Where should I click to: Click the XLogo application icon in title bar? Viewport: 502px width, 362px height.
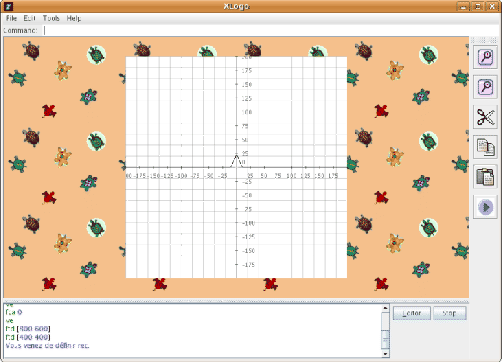coord(8,6)
